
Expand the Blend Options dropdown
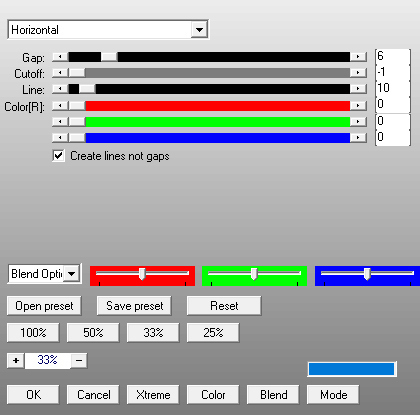pos(72,274)
